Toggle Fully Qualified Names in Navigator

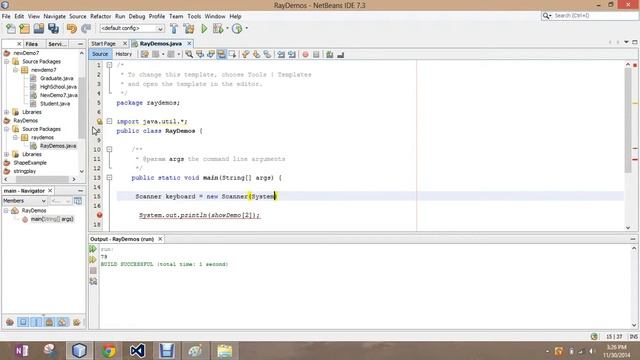[76, 322]
